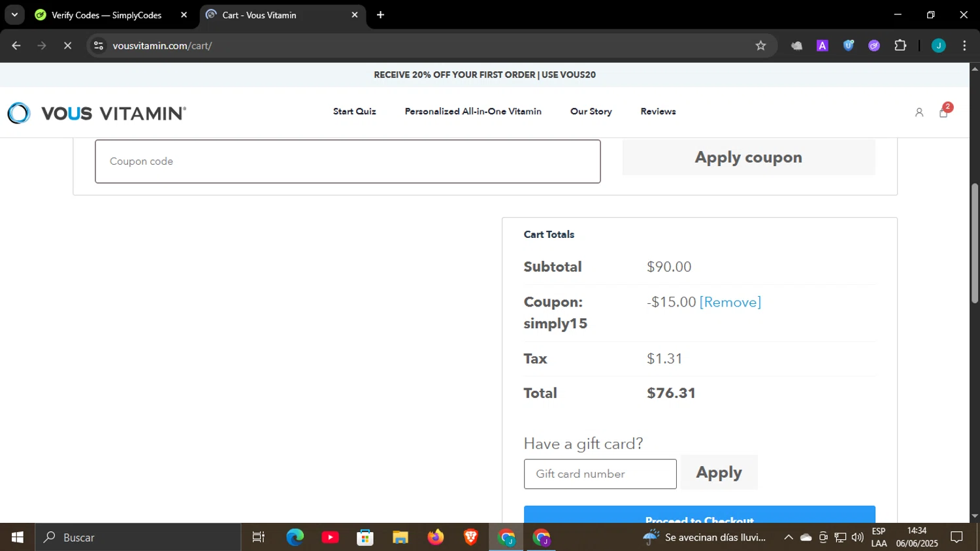The image size is (980, 551).
Task: Open Task View on taskbar
Action: pos(259,537)
